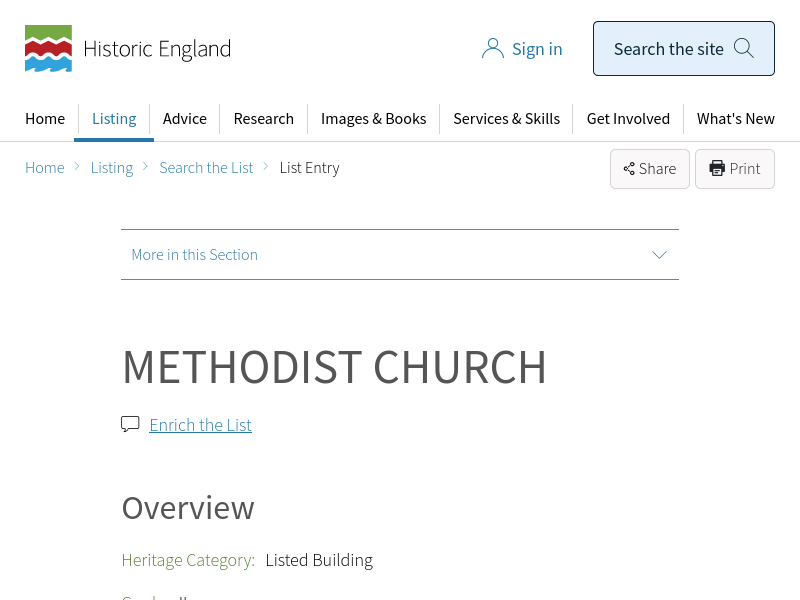This screenshot has width=800, height=600.
Task: Click the Search the List breadcrumb
Action: tap(206, 168)
